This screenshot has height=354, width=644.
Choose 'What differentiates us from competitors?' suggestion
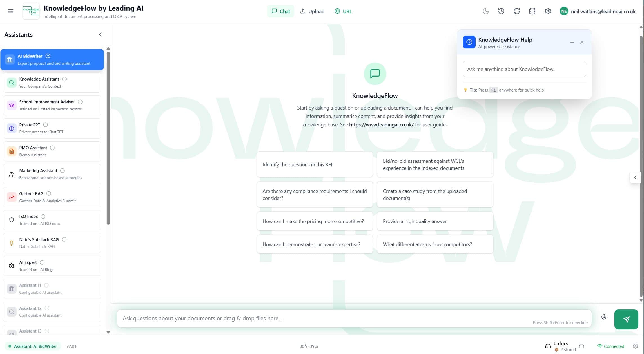[435, 244]
